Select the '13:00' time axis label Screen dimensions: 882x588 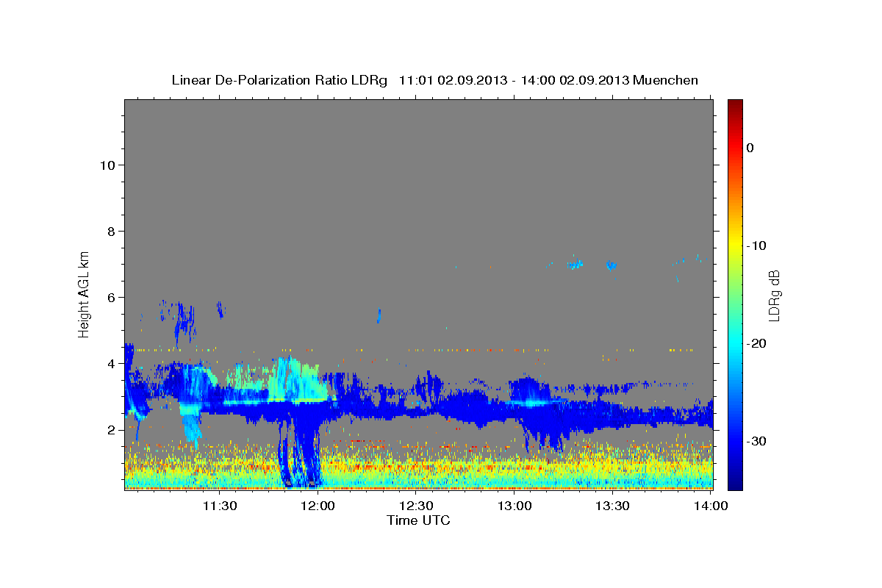(514, 506)
